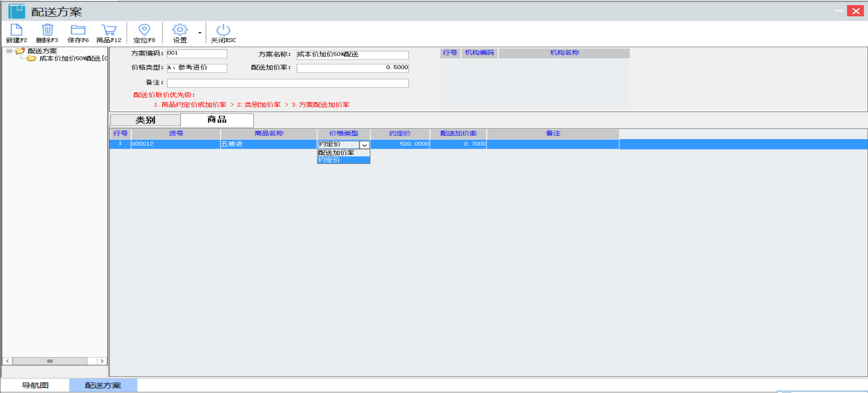Click the 备注 input field
The height and width of the screenshot is (393, 868).
(x=288, y=83)
